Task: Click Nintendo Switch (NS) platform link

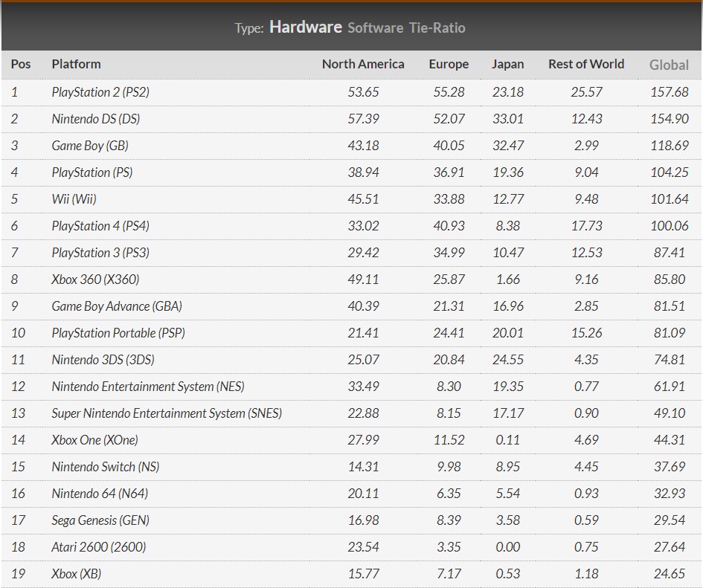Action: click(106, 467)
